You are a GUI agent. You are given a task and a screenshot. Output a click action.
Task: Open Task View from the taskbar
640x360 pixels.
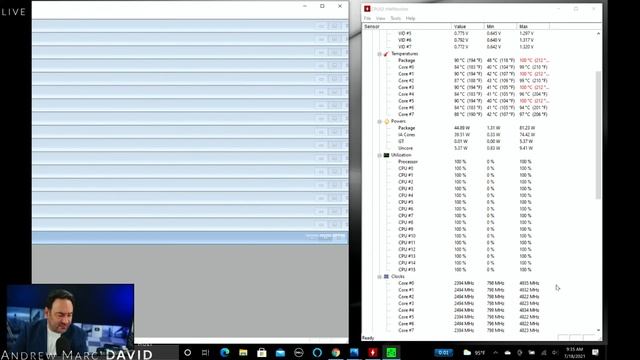(x=205, y=352)
